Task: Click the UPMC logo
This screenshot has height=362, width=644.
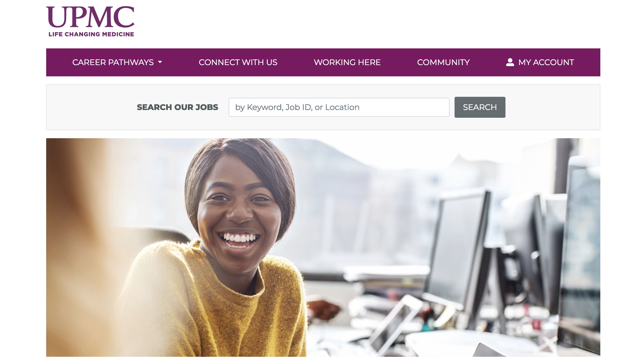Action: click(x=90, y=21)
